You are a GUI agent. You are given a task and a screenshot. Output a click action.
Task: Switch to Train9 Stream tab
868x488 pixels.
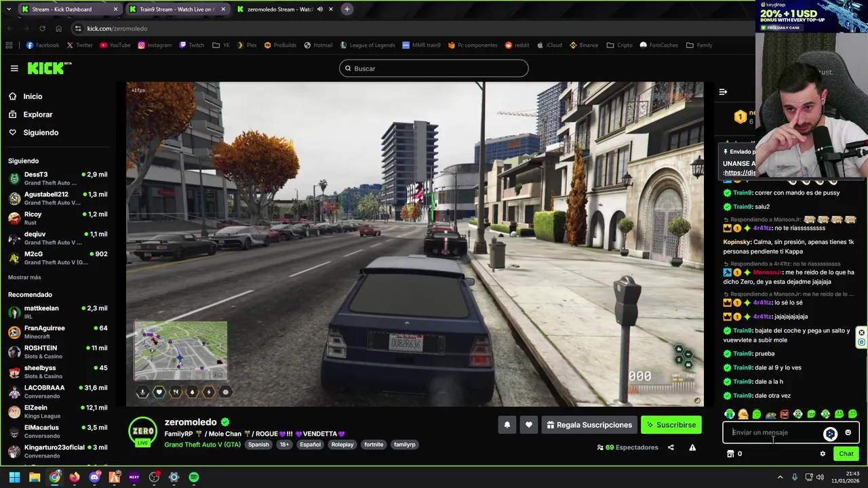(176, 9)
